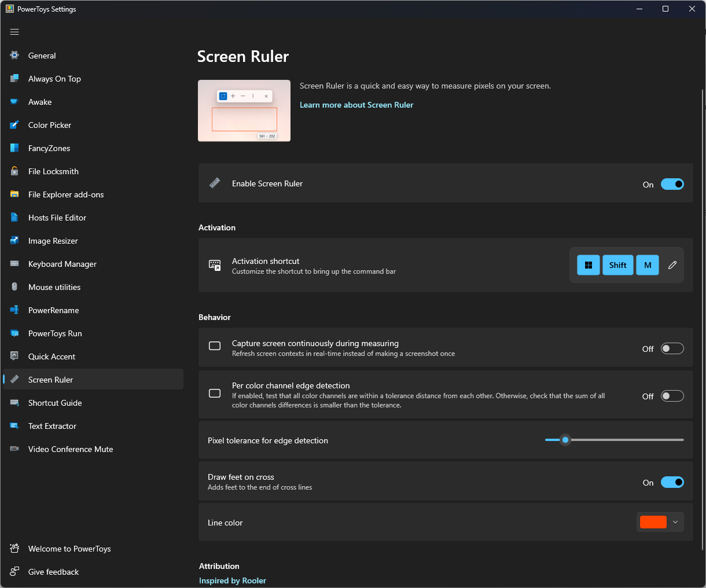Click the Text Extractor sidebar icon
706x588 pixels.
tap(13, 426)
